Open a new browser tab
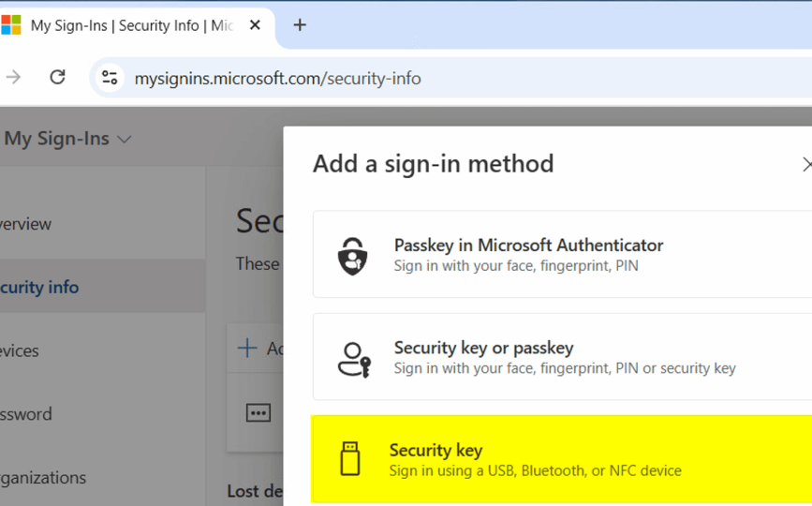The image size is (812, 506). tap(300, 25)
